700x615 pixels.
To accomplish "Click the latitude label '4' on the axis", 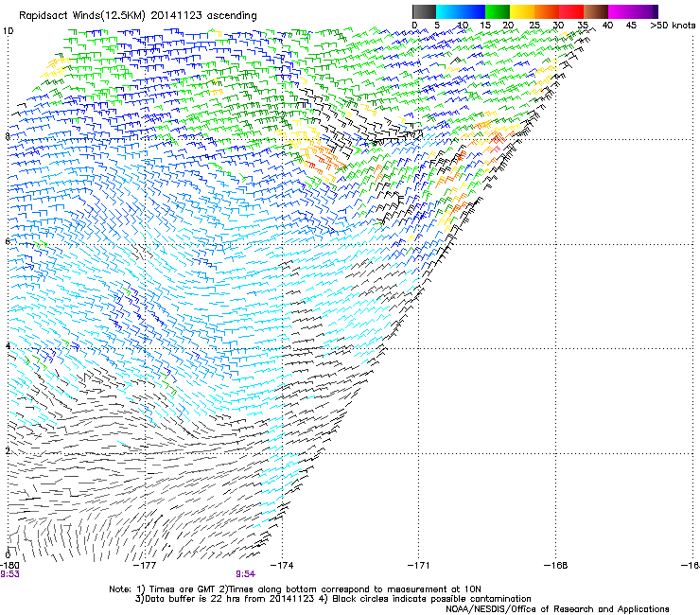I will 8,345.
